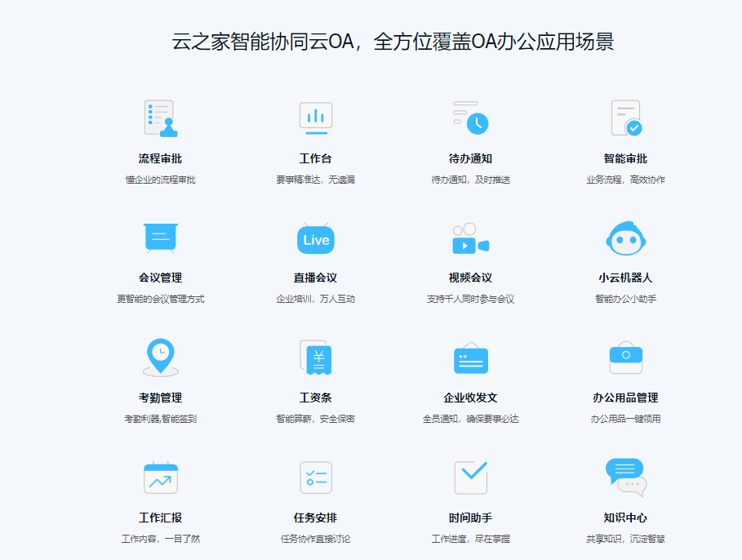Open the 工作台 title link
742x560 pixels.
click(x=316, y=158)
